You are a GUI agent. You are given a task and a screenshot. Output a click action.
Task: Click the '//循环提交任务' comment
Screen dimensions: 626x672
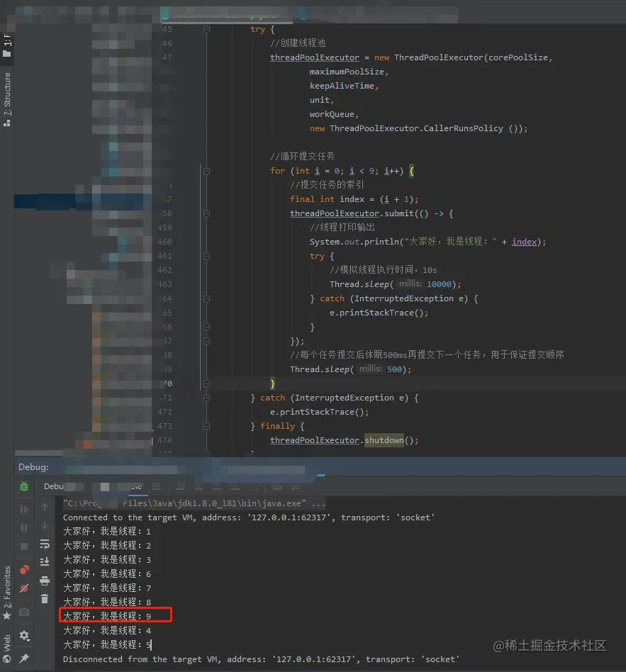pos(302,157)
